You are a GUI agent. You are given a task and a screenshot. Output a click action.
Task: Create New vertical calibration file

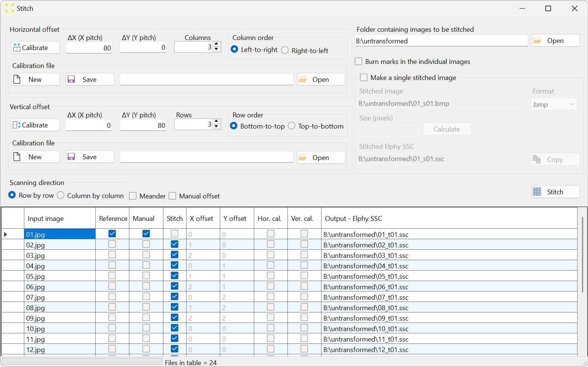pyautogui.click(x=35, y=157)
